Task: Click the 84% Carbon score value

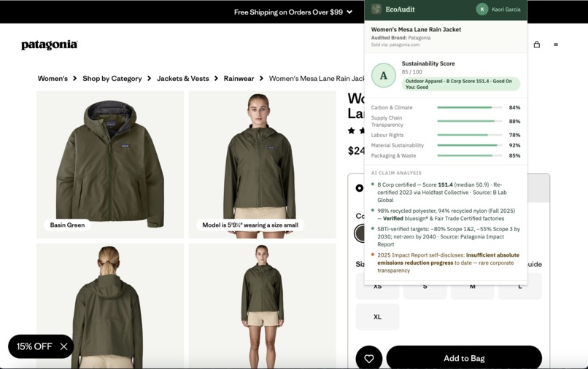Action: (514, 108)
